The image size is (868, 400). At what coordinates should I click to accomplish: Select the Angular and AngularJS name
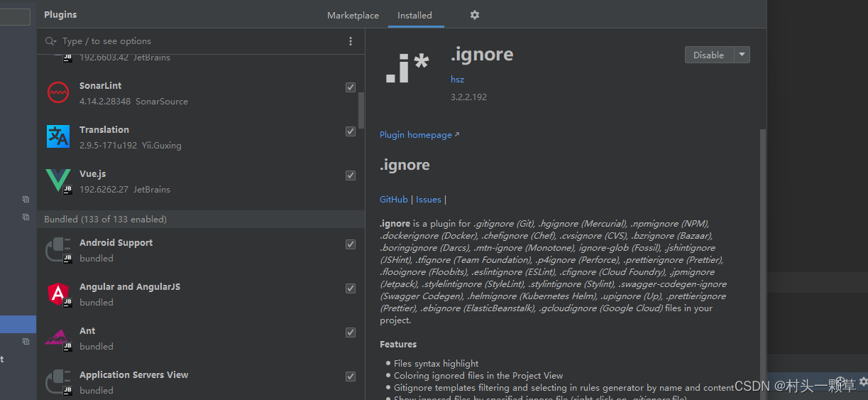(130, 286)
